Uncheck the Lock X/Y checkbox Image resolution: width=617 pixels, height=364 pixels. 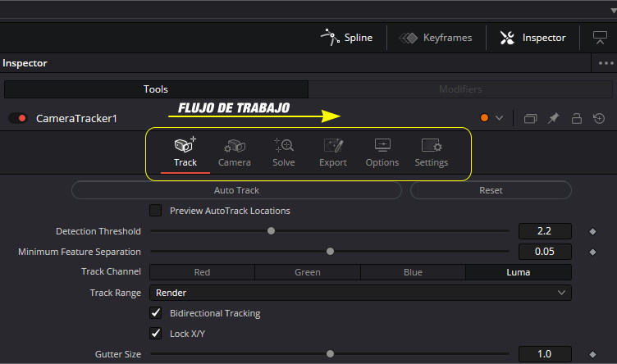click(155, 334)
